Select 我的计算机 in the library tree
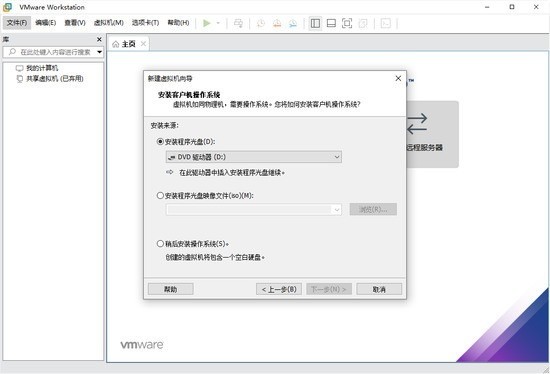Viewport: 550px width, 374px height. point(42,68)
